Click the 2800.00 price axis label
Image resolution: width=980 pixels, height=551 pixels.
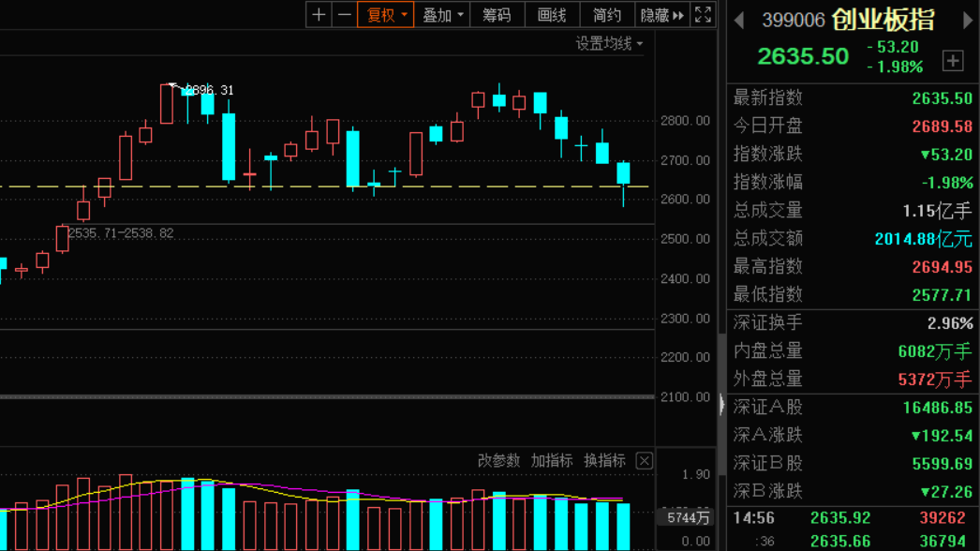coord(685,121)
